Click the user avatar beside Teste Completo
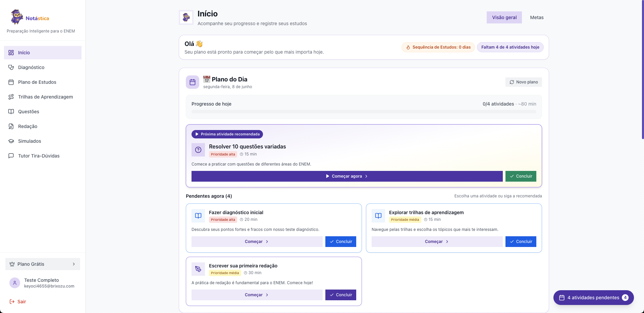The height and width of the screenshot is (313, 644). (15, 283)
